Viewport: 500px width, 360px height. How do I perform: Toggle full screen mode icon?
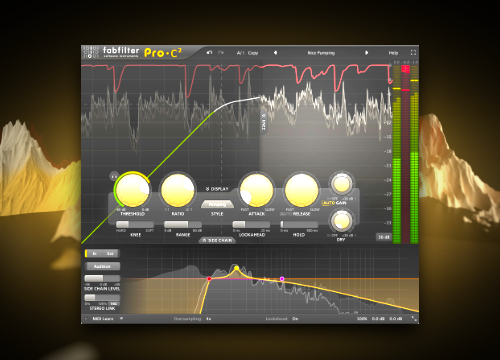click(x=413, y=53)
